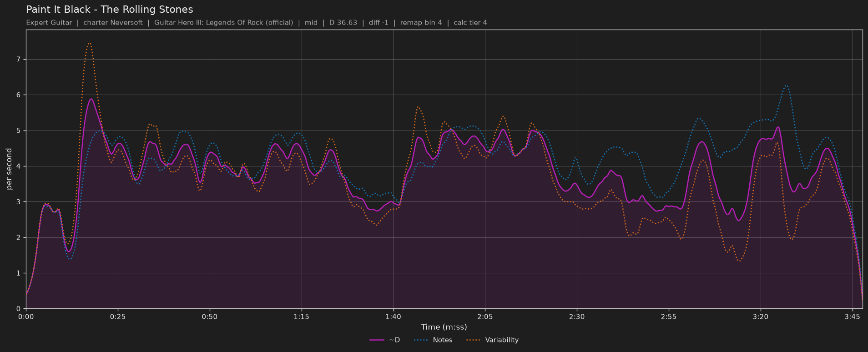This screenshot has width=868, height=352.
Task: Click "charter Neversoft" in the subtitle
Action: 113,22
